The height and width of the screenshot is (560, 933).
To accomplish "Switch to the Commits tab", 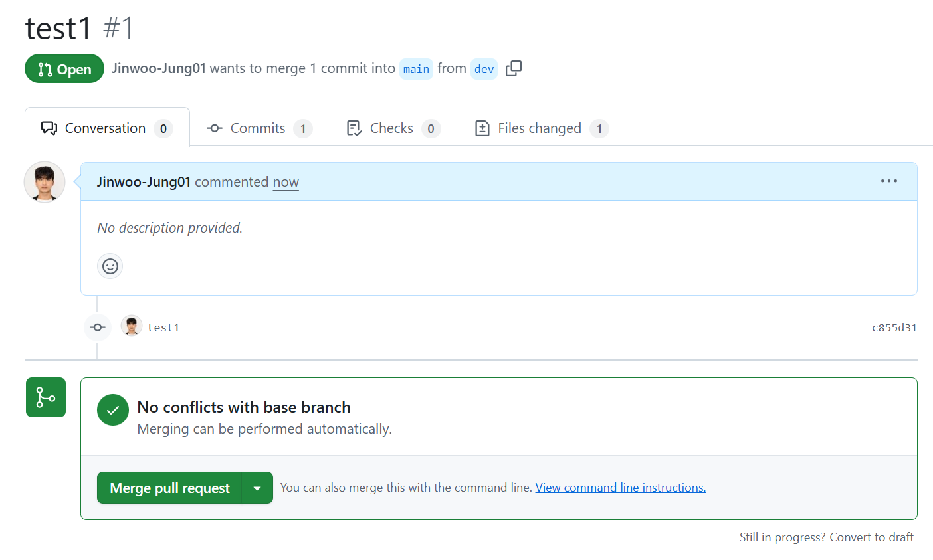I will click(259, 128).
